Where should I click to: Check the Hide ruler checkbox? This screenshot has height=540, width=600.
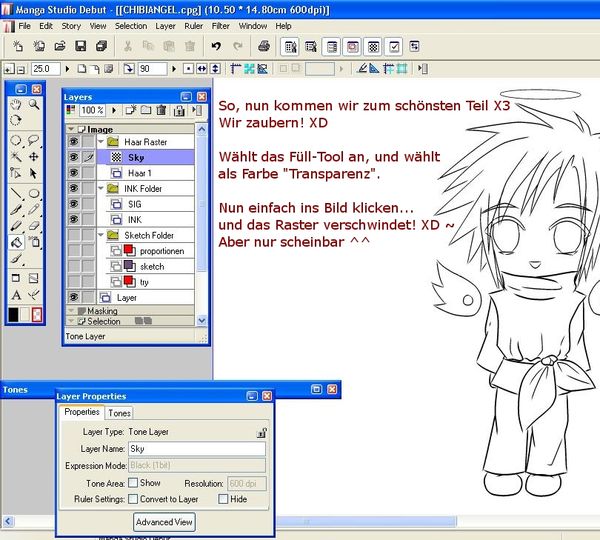[223, 499]
